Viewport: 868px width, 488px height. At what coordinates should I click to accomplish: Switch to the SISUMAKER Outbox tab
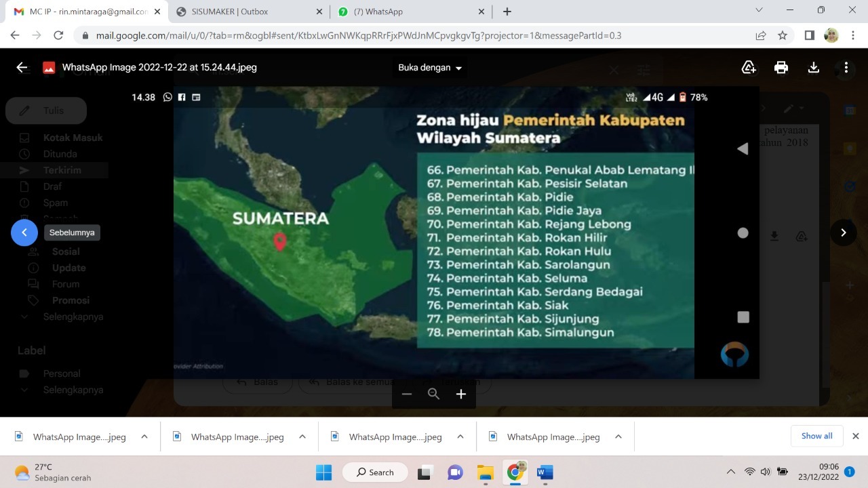pos(248,12)
